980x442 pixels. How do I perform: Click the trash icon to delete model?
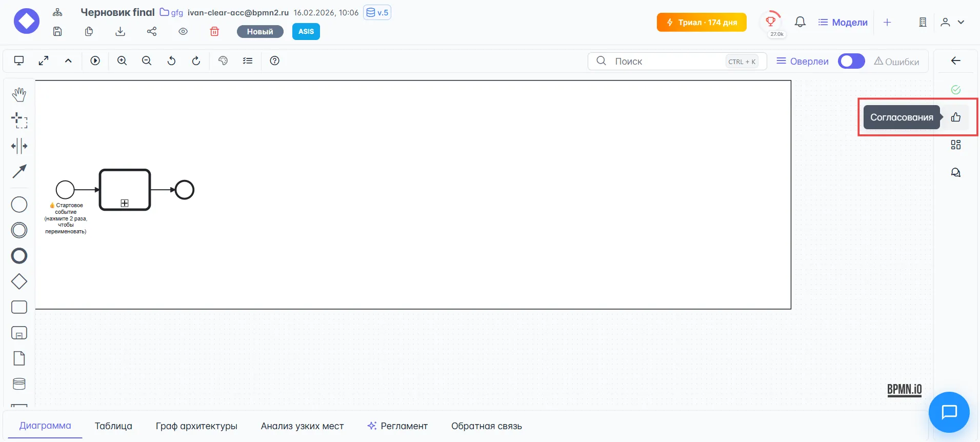(x=214, y=32)
